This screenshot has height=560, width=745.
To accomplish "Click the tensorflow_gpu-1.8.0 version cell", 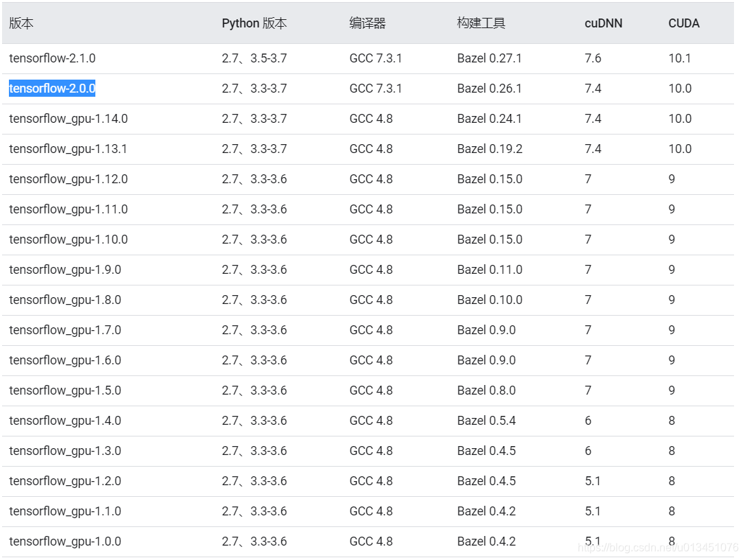I will (x=65, y=300).
